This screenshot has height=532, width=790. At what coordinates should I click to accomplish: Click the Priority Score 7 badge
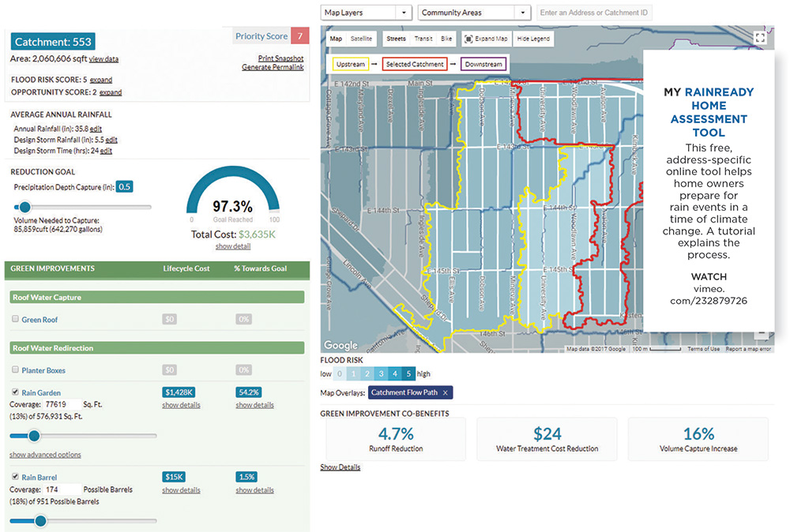299,36
